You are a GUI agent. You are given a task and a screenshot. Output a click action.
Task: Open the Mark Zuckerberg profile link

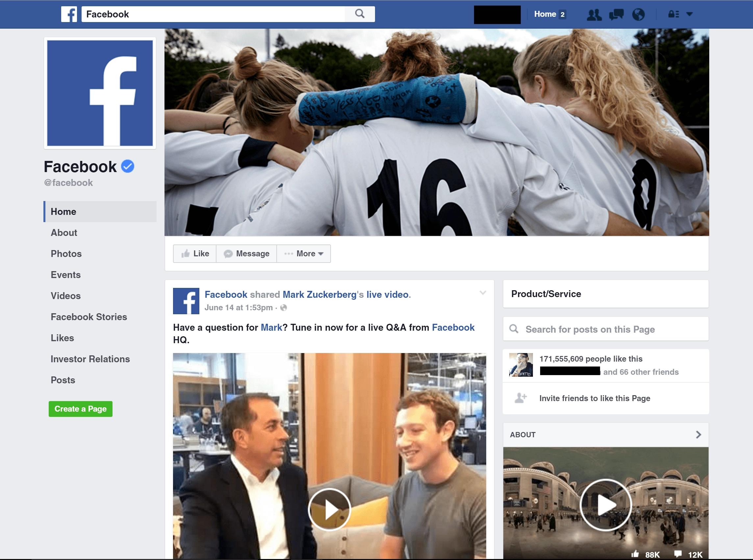(x=319, y=294)
